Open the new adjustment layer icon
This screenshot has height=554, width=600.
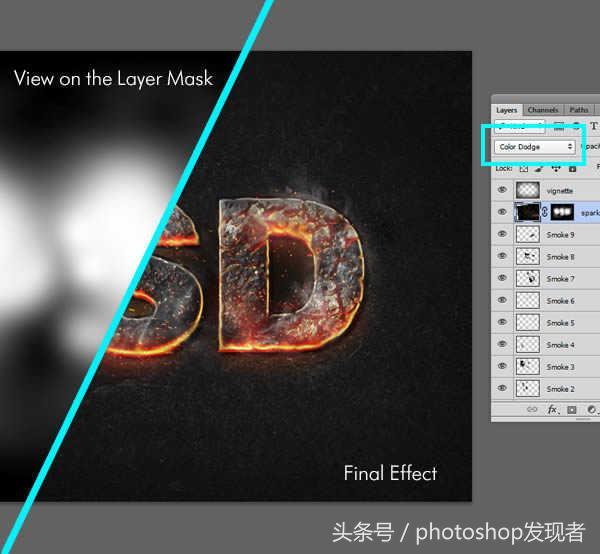(x=592, y=410)
